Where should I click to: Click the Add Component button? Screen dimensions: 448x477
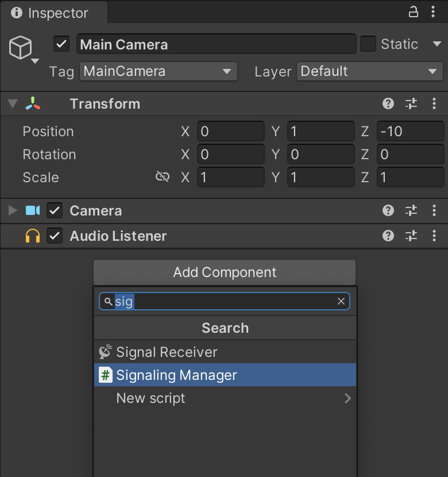(225, 272)
